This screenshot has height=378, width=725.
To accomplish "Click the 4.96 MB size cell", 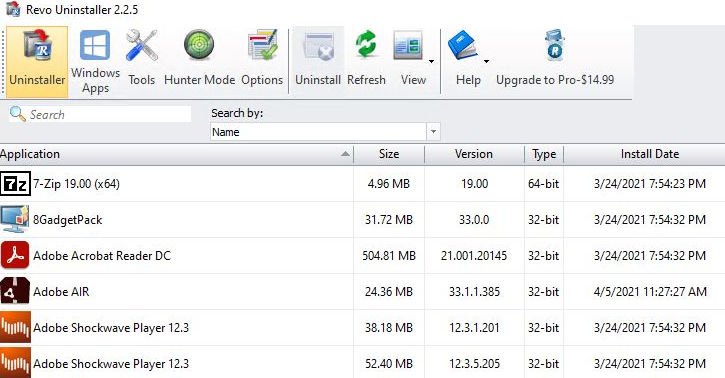I will pyautogui.click(x=389, y=184).
